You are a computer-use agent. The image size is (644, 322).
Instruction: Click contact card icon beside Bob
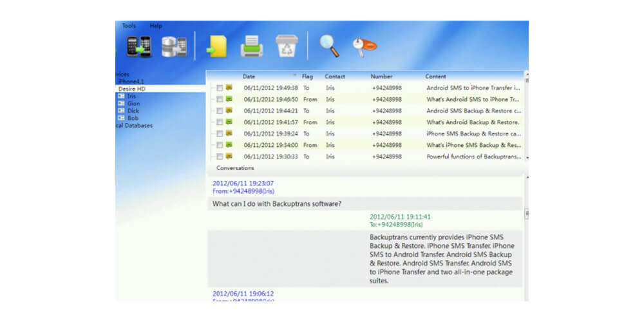tap(121, 118)
